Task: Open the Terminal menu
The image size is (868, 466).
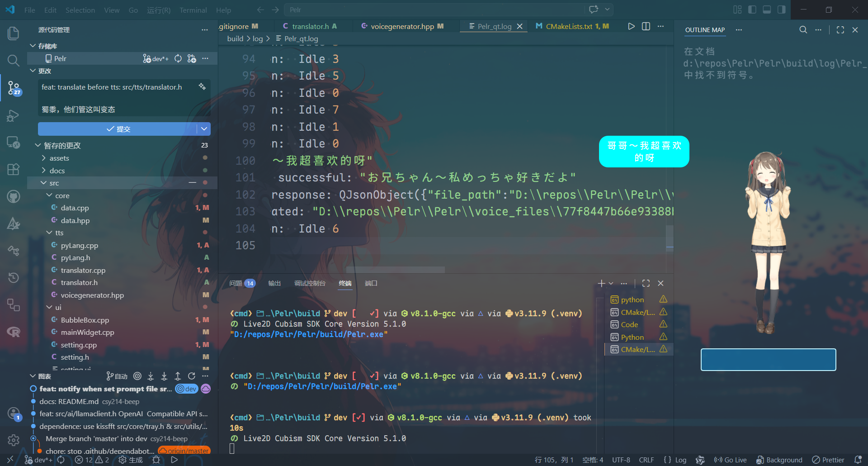Action: pyautogui.click(x=193, y=10)
